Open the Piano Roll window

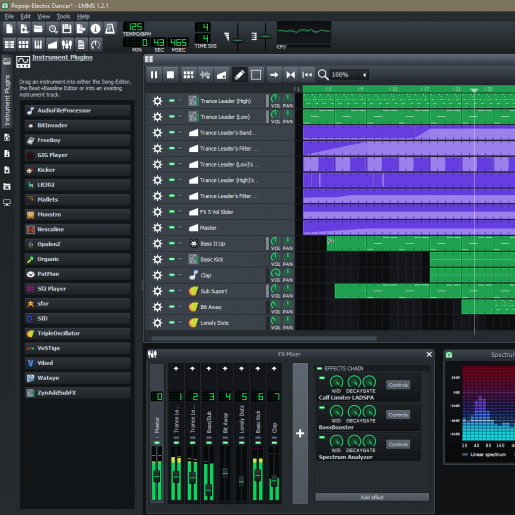point(38,44)
